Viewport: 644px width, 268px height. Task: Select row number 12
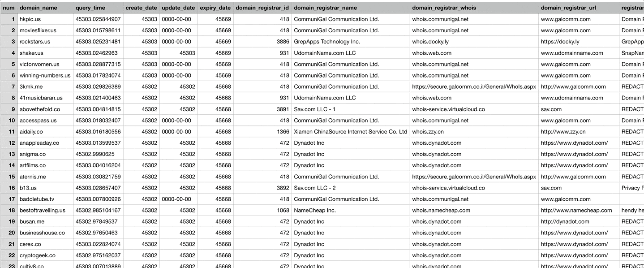(x=9, y=143)
